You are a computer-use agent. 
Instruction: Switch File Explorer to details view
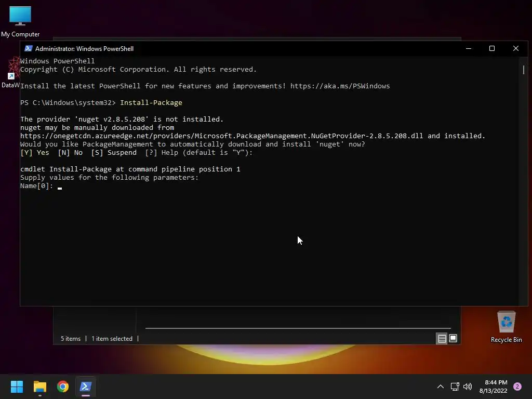(x=442, y=339)
